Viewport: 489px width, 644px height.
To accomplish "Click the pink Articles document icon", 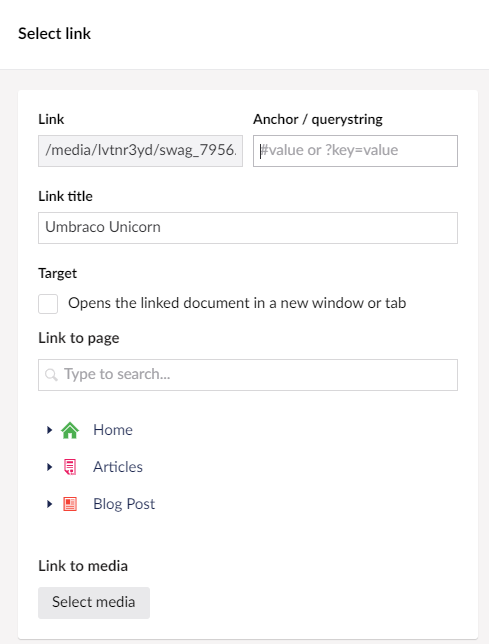I will (x=70, y=467).
